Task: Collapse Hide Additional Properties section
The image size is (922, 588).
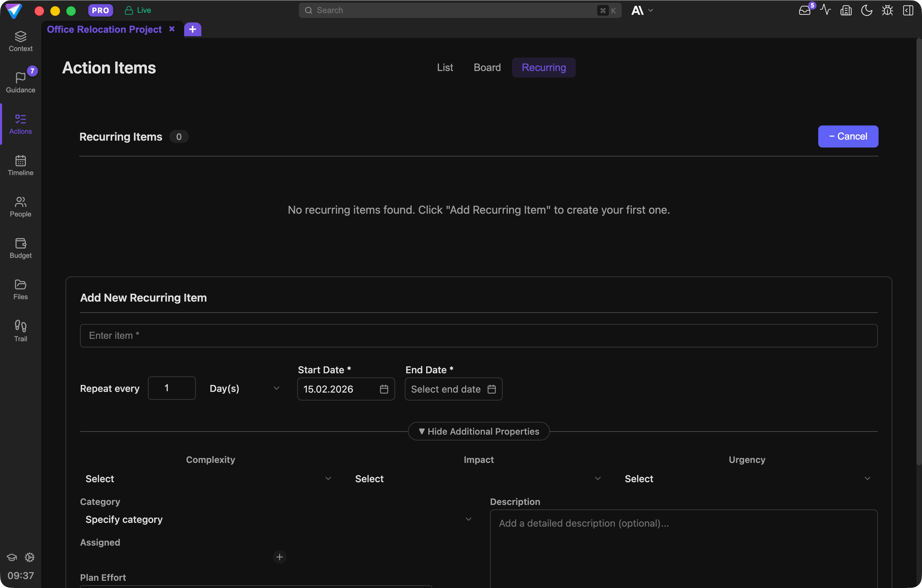Action: click(x=479, y=432)
